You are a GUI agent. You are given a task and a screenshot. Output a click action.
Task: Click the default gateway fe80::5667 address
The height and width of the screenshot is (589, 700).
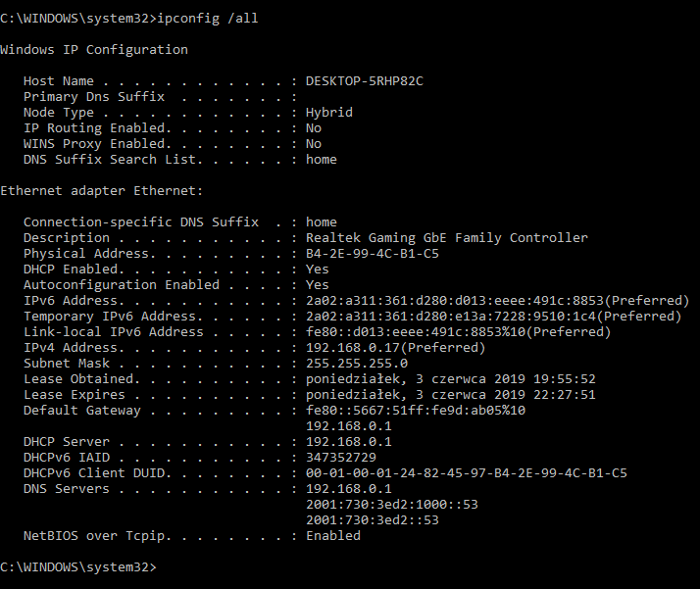[416, 411]
